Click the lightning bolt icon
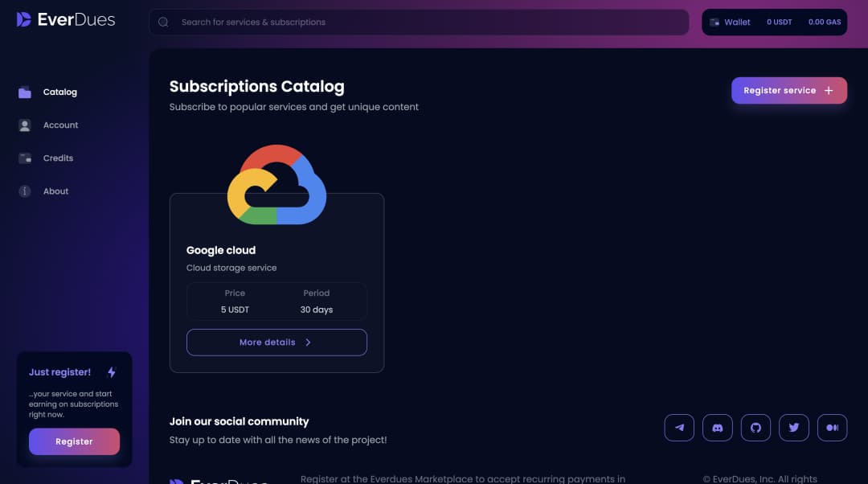This screenshot has width=868, height=484. tap(111, 372)
